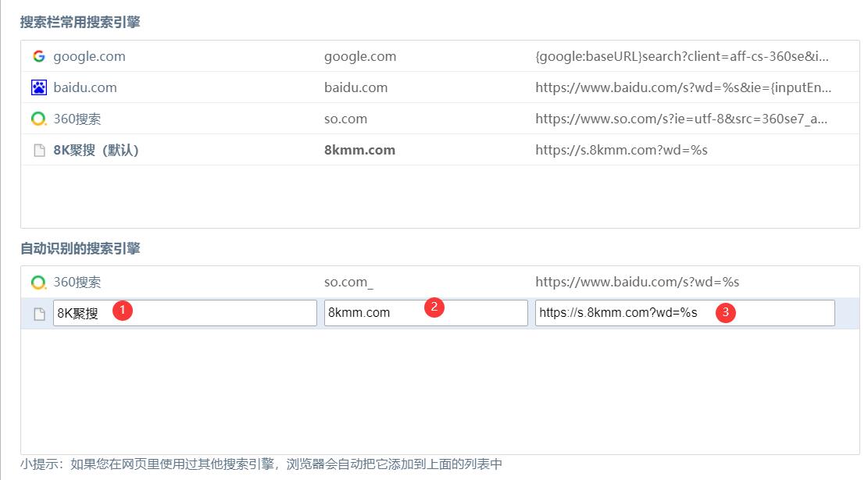Click the Baidu paw favicon
The width and height of the screenshot is (868, 480).
coord(39,87)
